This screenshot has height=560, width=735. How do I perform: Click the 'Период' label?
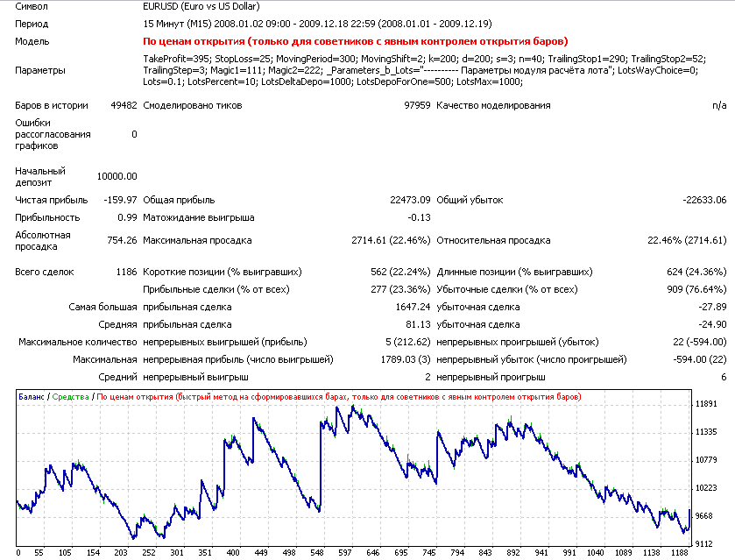pos(32,24)
